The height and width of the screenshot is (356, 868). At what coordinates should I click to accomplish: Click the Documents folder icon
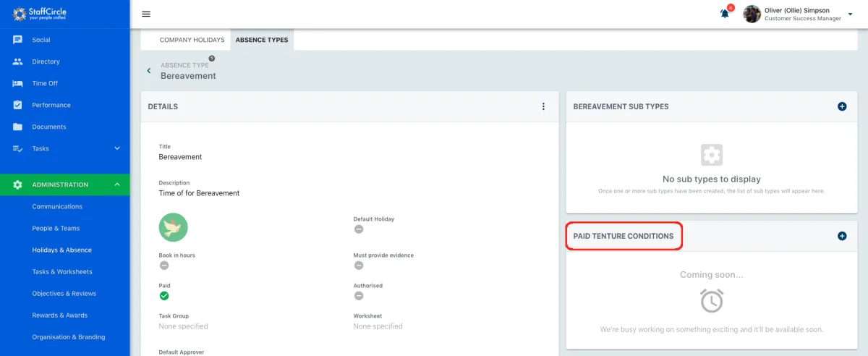point(17,127)
